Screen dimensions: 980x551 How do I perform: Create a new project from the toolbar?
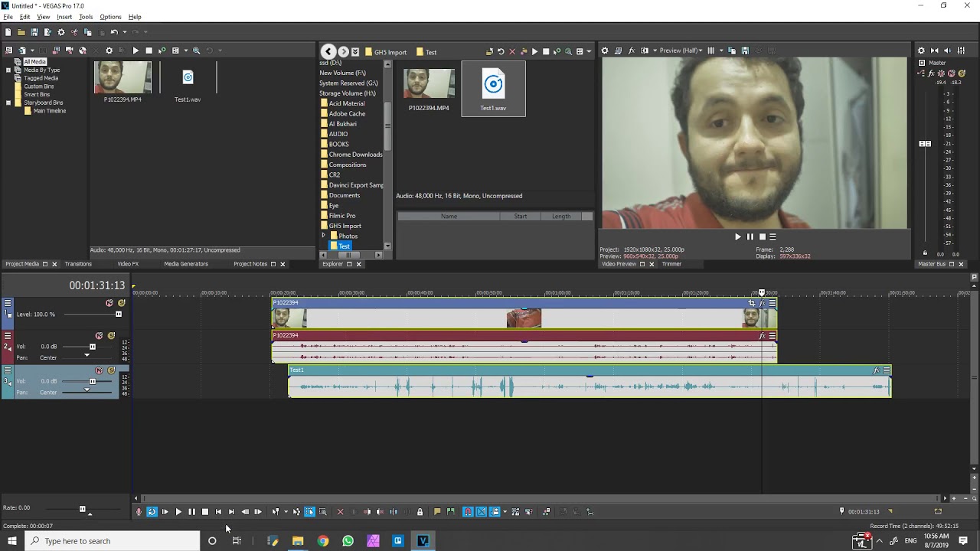coord(8,32)
